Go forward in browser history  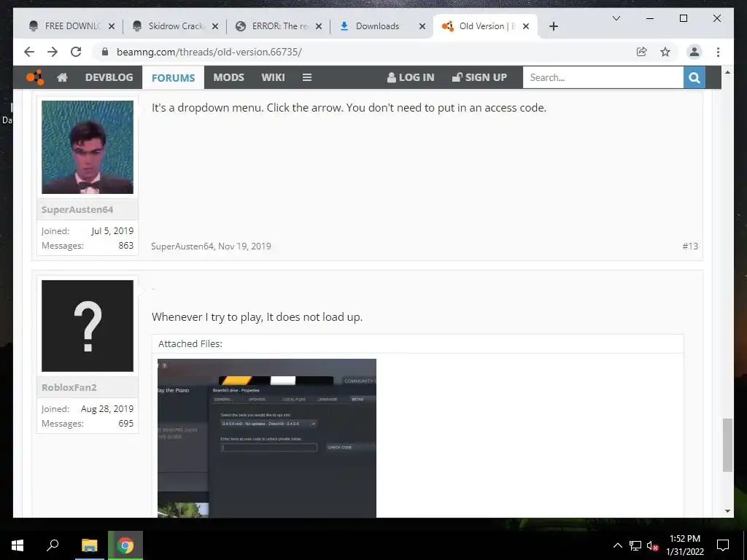[x=53, y=52]
